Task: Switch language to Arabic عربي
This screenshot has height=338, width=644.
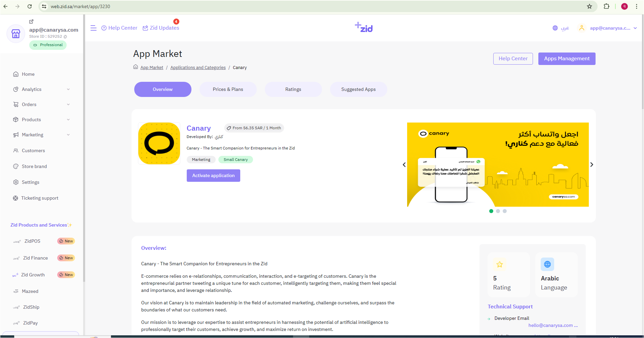Action: pyautogui.click(x=565, y=28)
